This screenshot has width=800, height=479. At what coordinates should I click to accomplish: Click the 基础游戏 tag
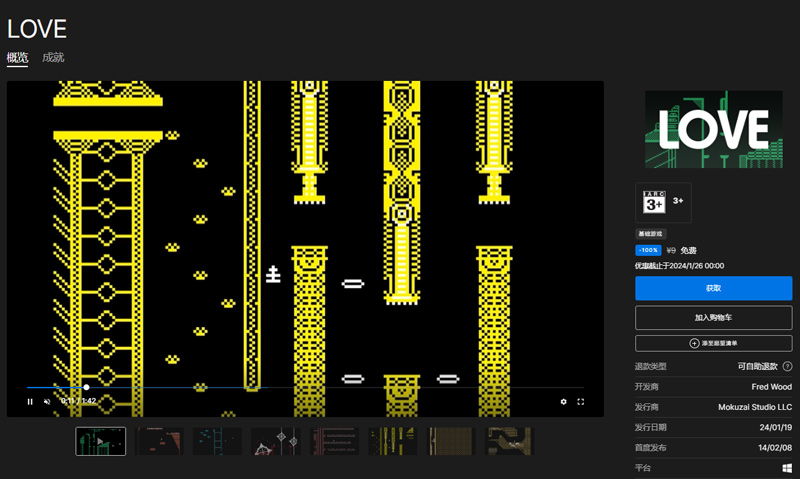click(651, 234)
